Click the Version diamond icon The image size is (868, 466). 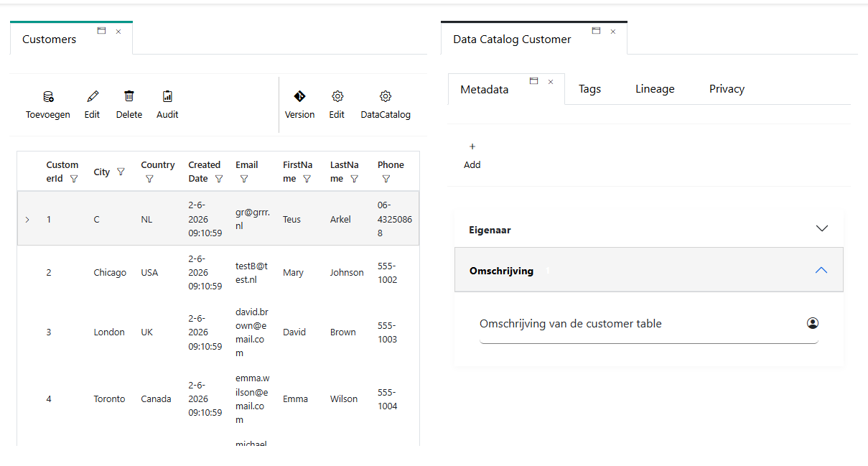(x=300, y=96)
